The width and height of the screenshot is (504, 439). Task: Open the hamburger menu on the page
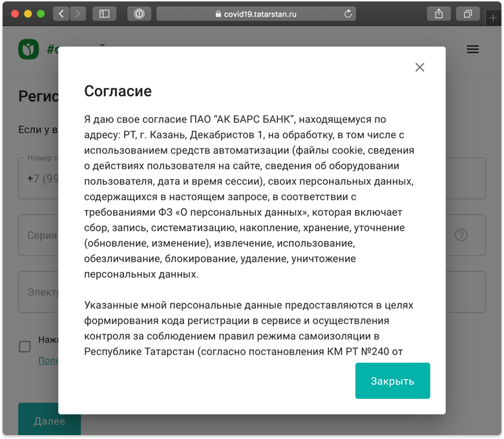pos(473,49)
